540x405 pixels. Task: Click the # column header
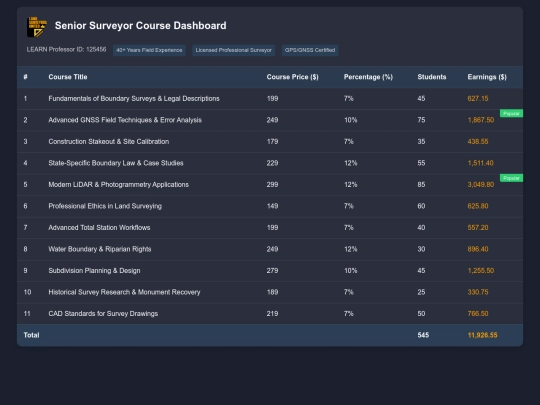pyautogui.click(x=25, y=77)
